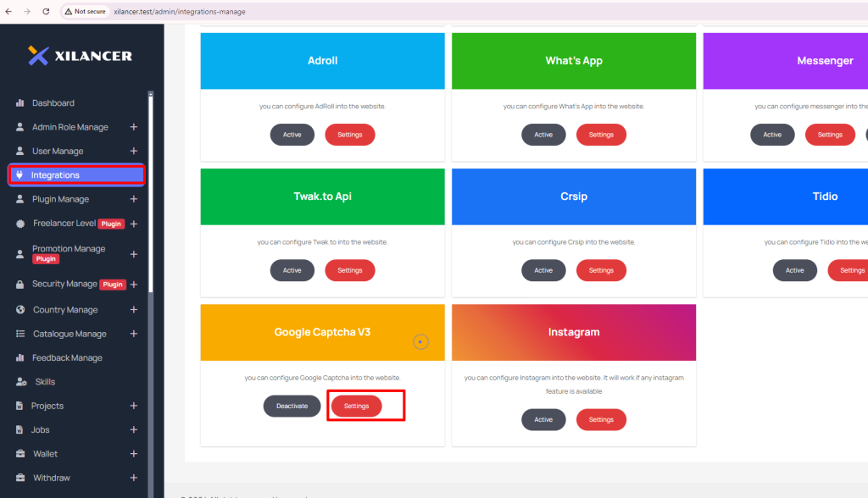Expand Promotion Manage with plus sign
This screenshot has width=868, height=498.
133,254
